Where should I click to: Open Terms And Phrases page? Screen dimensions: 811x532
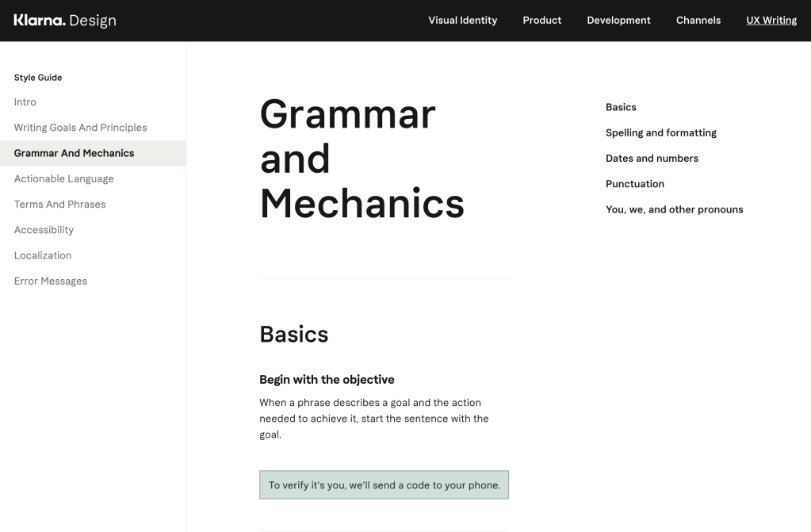[59, 205]
